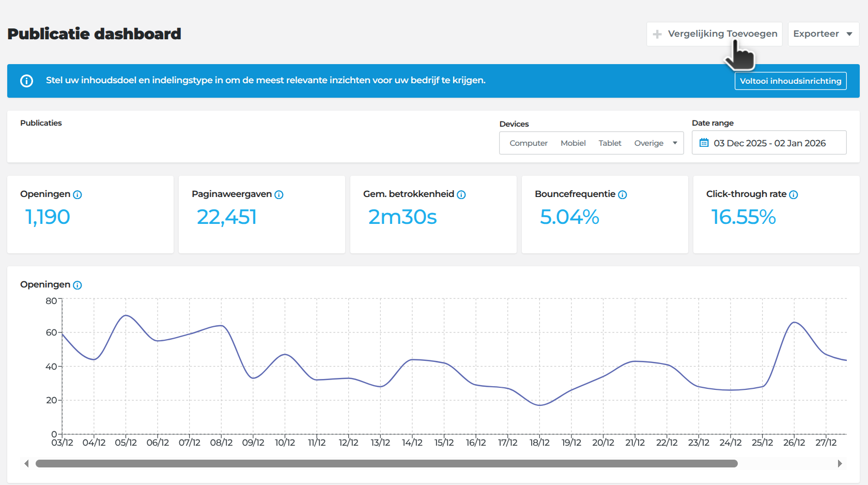Open the Bouncefrequentie info icon
The width and height of the screenshot is (868, 485).
coord(623,195)
